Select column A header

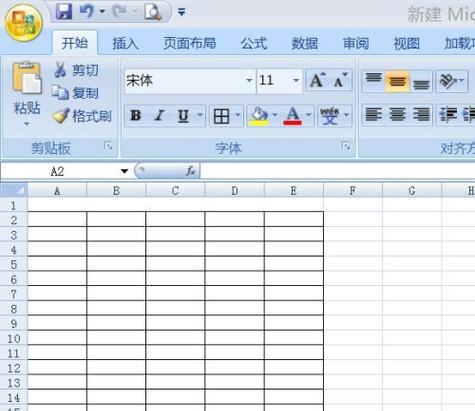[x=57, y=191]
